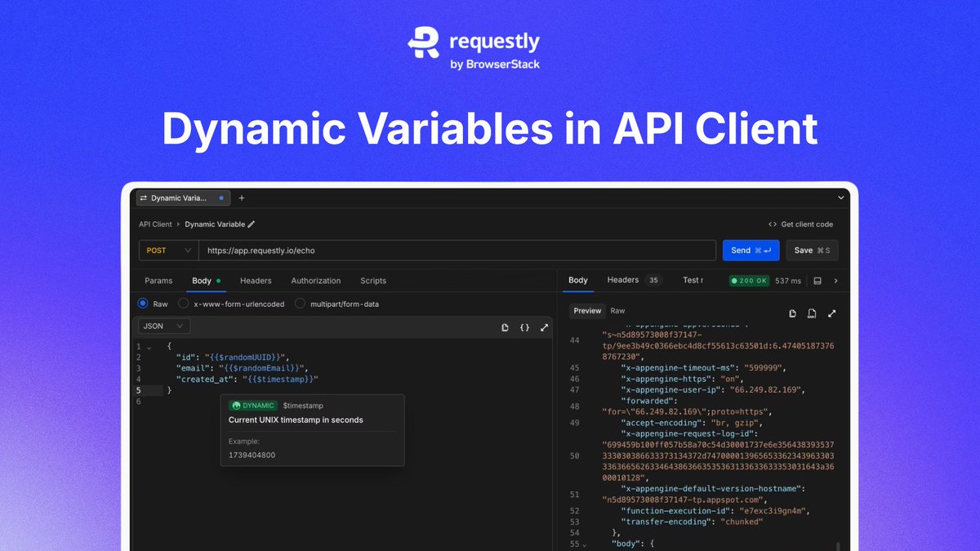Screen dimensions: 980x551
Task: Select x-www-form-urlencoded body type
Action: click(184, 304)
